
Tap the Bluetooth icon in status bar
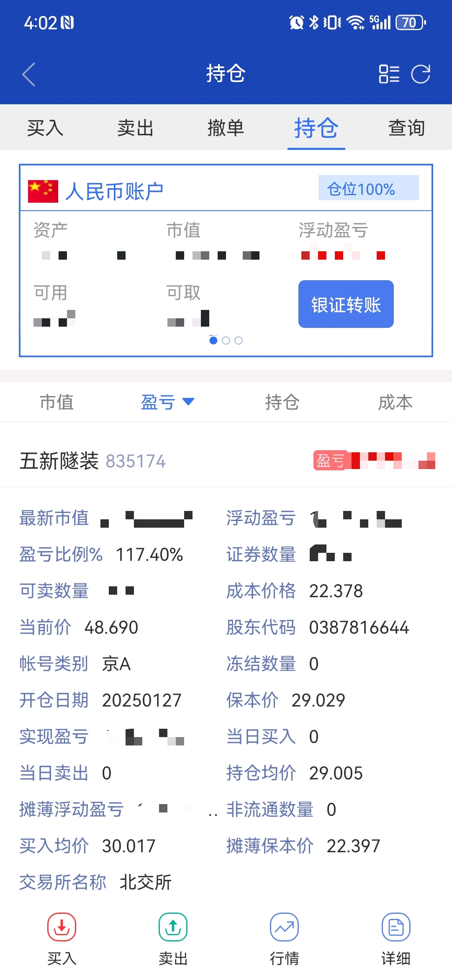(314, 22)
